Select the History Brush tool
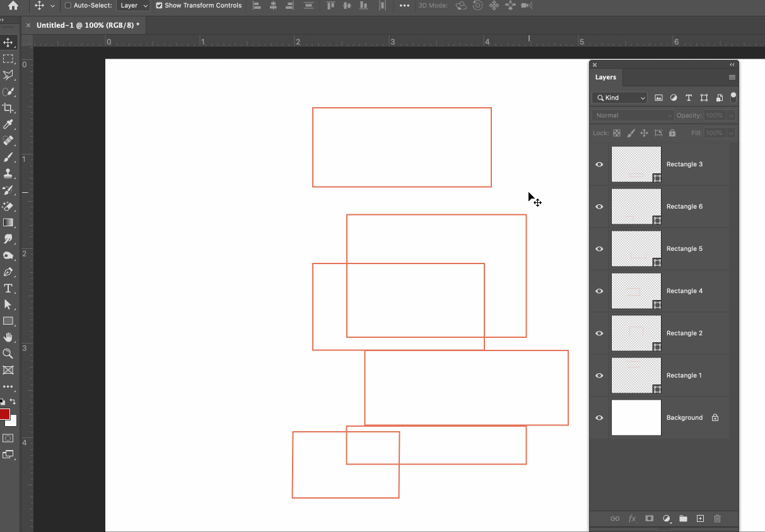This screenshot has height=532, width=765. pos(8,190)
